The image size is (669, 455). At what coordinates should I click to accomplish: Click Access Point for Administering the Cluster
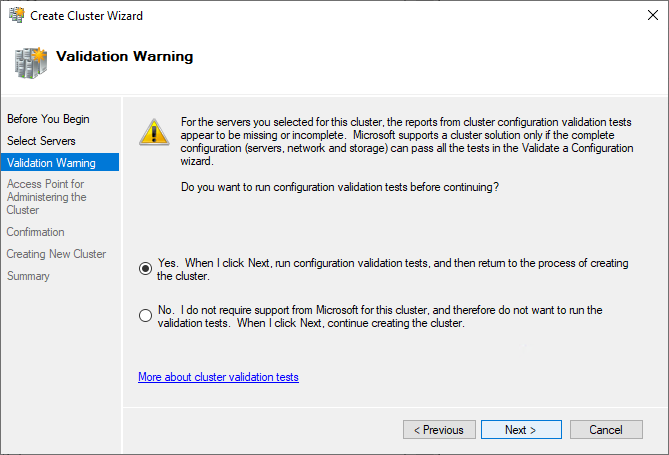pos(47,197)
